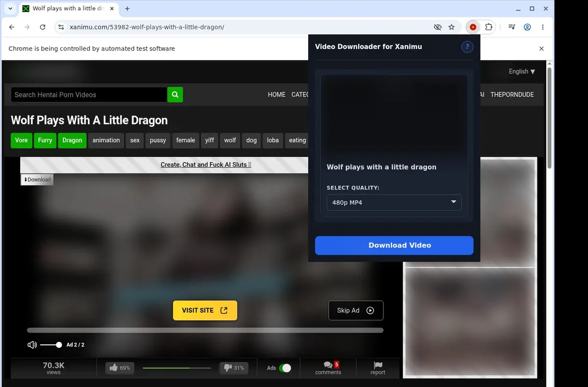Click the xanimu.com URL in address bar
Screen dimensions: 588x387
tap(147, 27)
